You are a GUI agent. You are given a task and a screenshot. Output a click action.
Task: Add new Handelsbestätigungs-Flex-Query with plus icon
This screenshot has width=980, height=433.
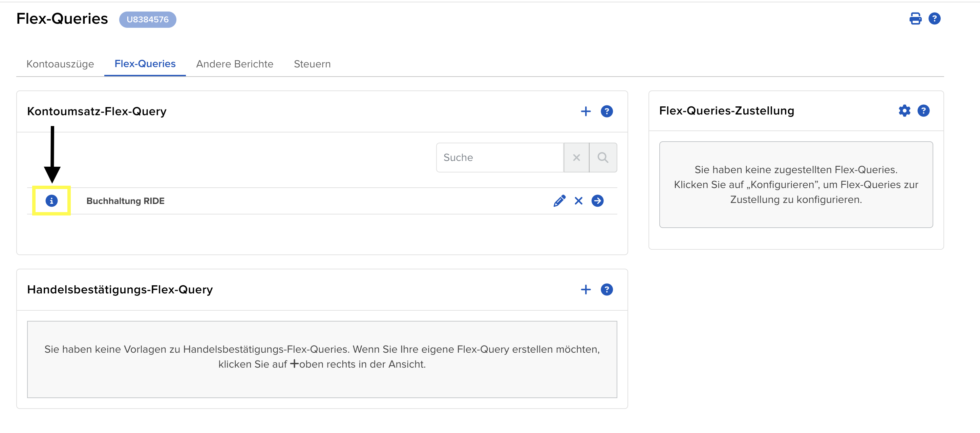click(585, 290)
